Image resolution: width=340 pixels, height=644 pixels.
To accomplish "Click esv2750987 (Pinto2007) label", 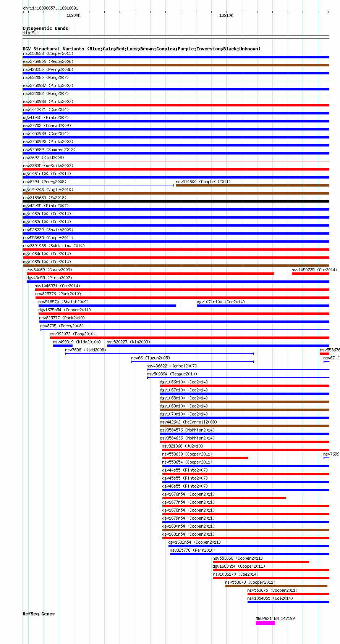I will [48, 85].
